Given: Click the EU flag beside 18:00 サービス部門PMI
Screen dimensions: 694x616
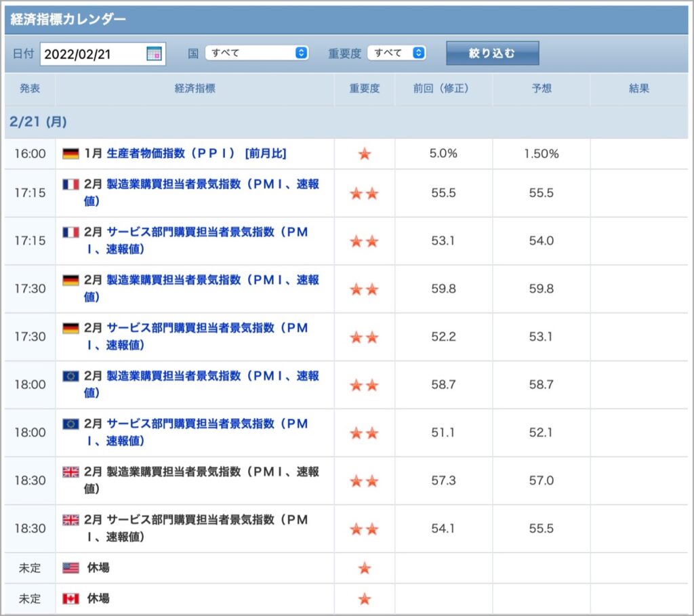Looking at the screenshot, I should pyautogui.click(x=70, y=424).
